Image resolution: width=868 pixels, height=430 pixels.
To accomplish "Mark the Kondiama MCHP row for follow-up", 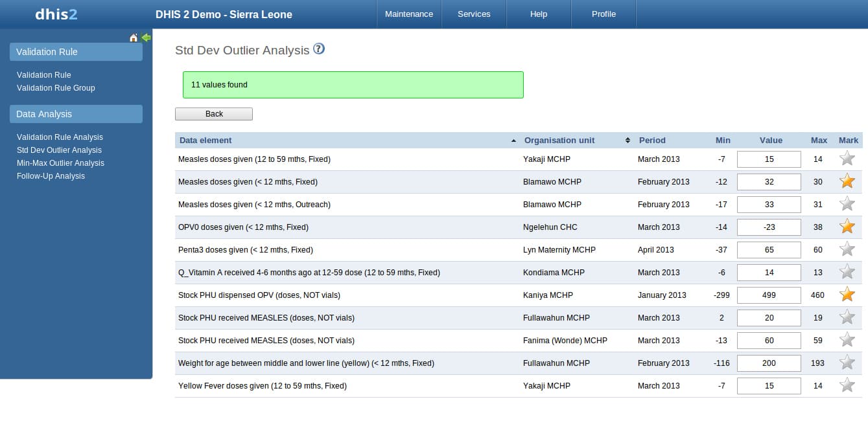I will (847, 272).
